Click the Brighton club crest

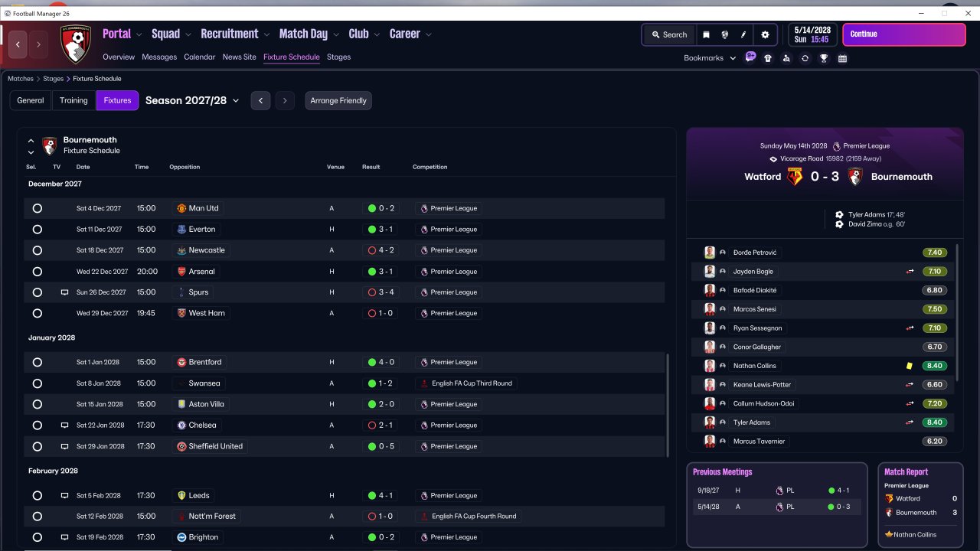tap(181, 537)
